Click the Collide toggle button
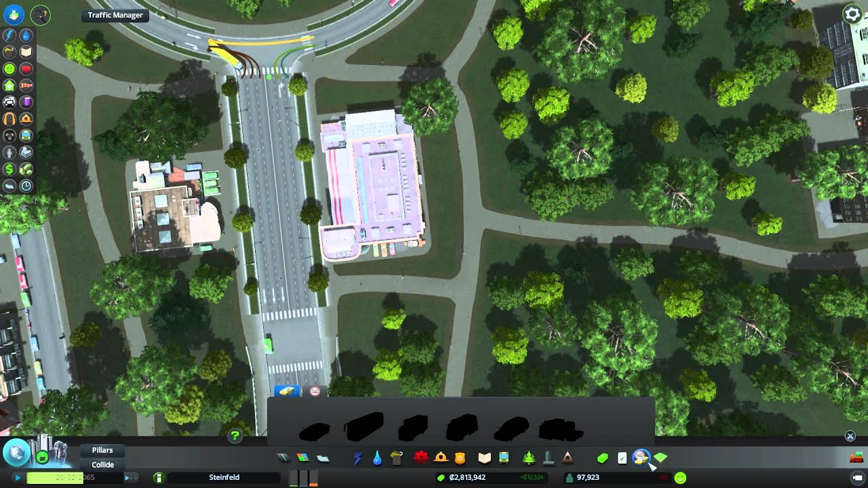This screenshot has width=868, height=488. tap(102, 465)
